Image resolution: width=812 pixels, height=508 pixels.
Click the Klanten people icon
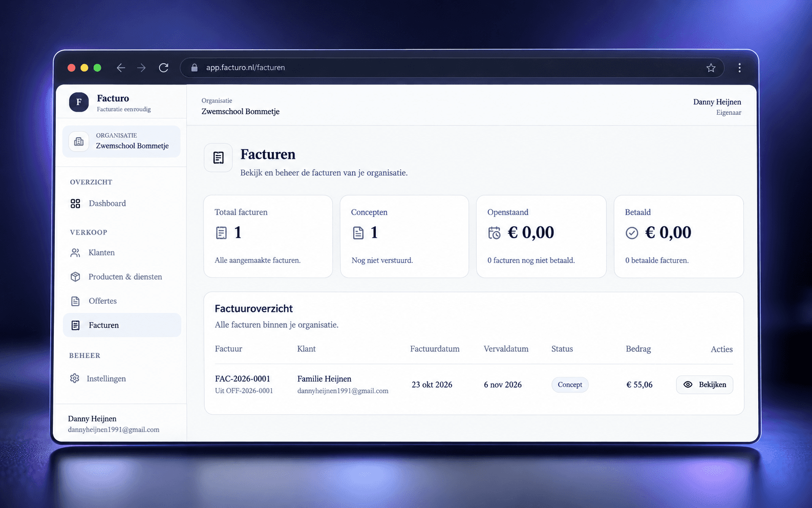(x=75, y=252)
